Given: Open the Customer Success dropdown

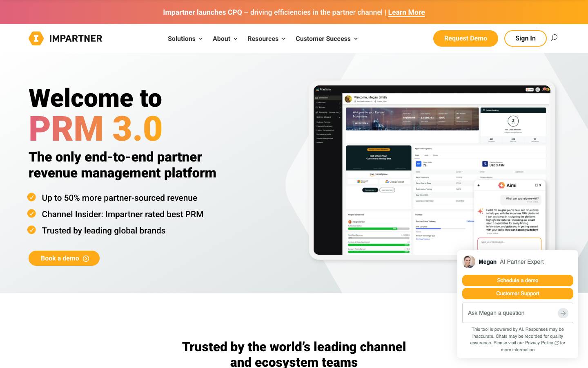Looking at the screenshot, I should (x=327, y=38).
